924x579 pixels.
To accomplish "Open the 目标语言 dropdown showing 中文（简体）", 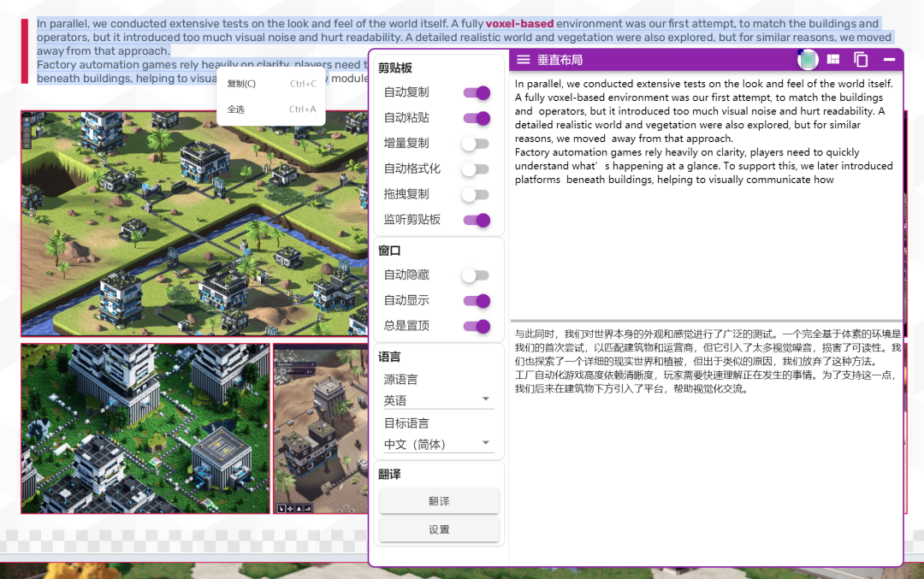I will (438, 444).
